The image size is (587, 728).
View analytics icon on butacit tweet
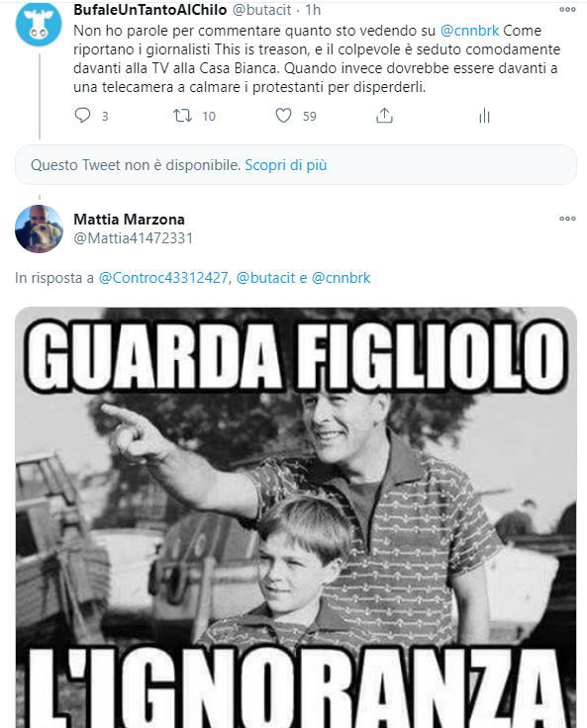484,115
